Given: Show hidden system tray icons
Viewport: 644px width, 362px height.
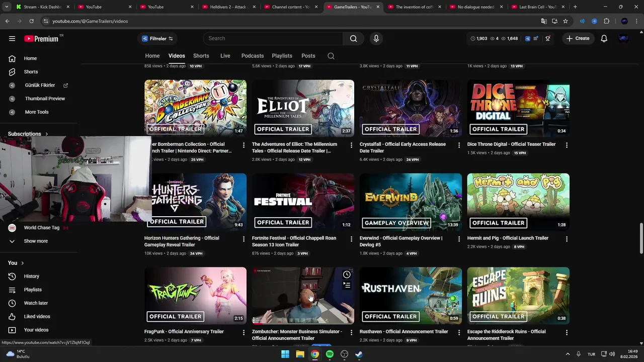Looking at the screenshot, I should pos(568,354).
